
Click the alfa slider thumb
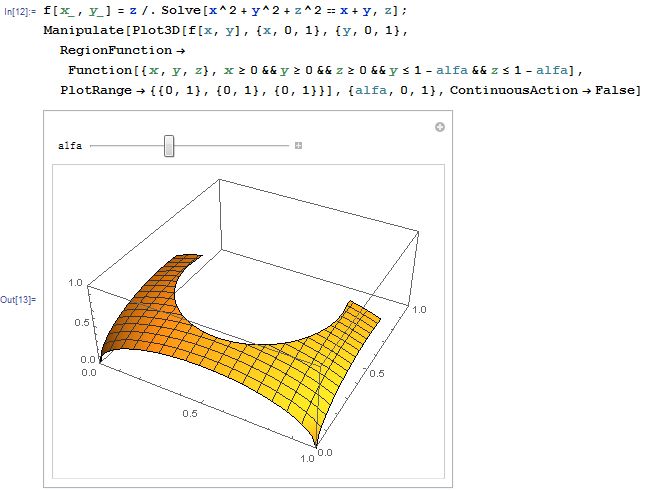click(x=169, y=146)
